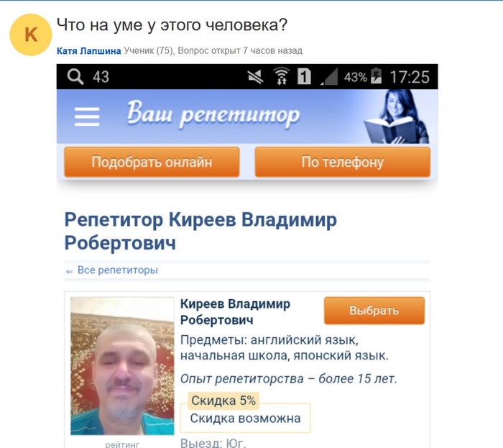Click the Wi-Fi status icon
Image resolution: width=503 pixels, height=448 pixels.
(281, 76)
